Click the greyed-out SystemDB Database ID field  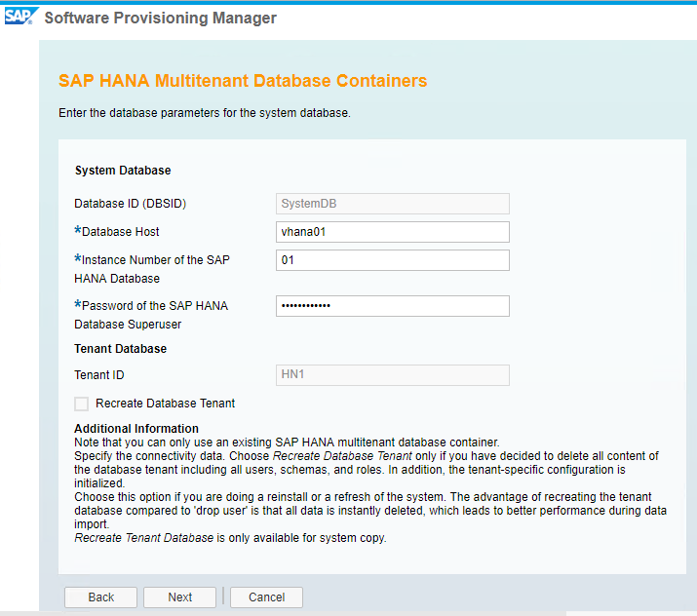click(393, 204)
